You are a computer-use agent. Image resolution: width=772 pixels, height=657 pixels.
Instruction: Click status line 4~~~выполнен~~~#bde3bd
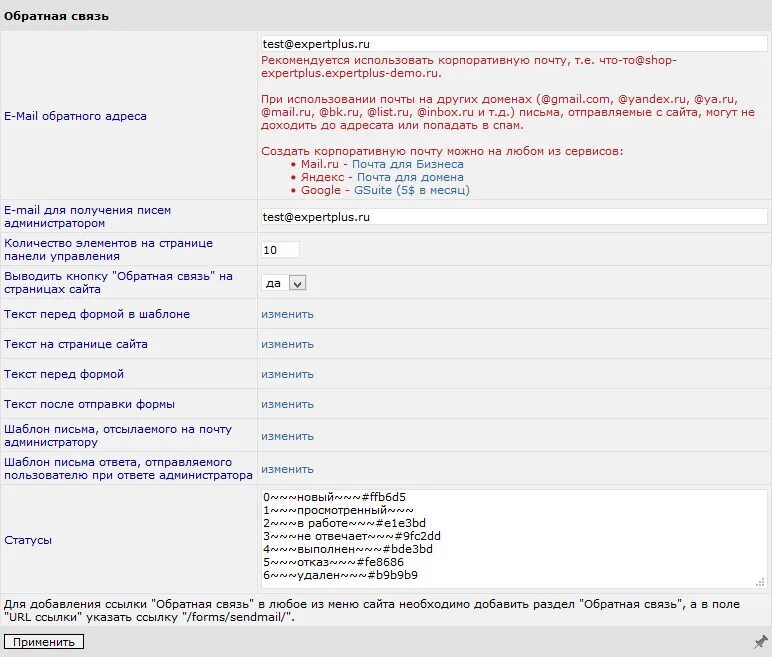[x=348, y=549]
